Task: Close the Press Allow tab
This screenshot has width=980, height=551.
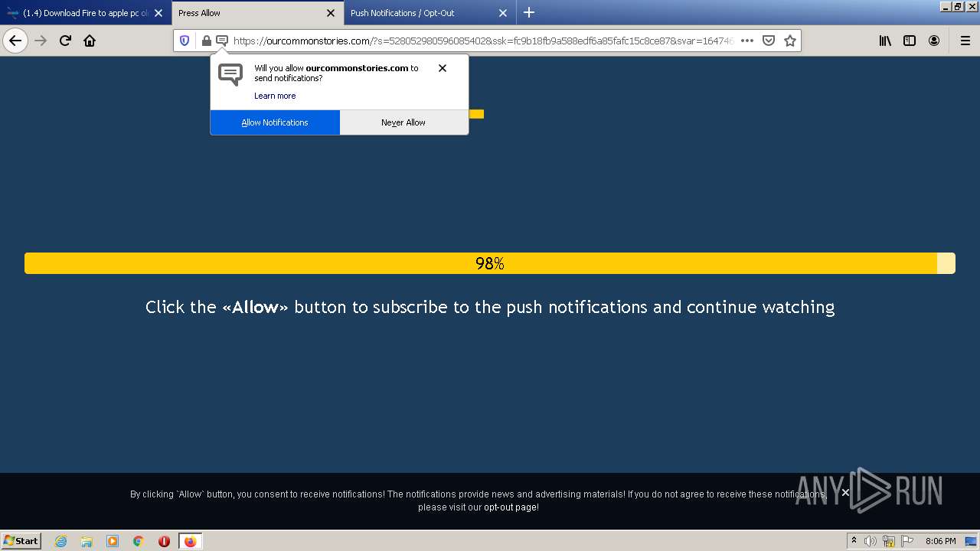Action: [x=331, y=13]
